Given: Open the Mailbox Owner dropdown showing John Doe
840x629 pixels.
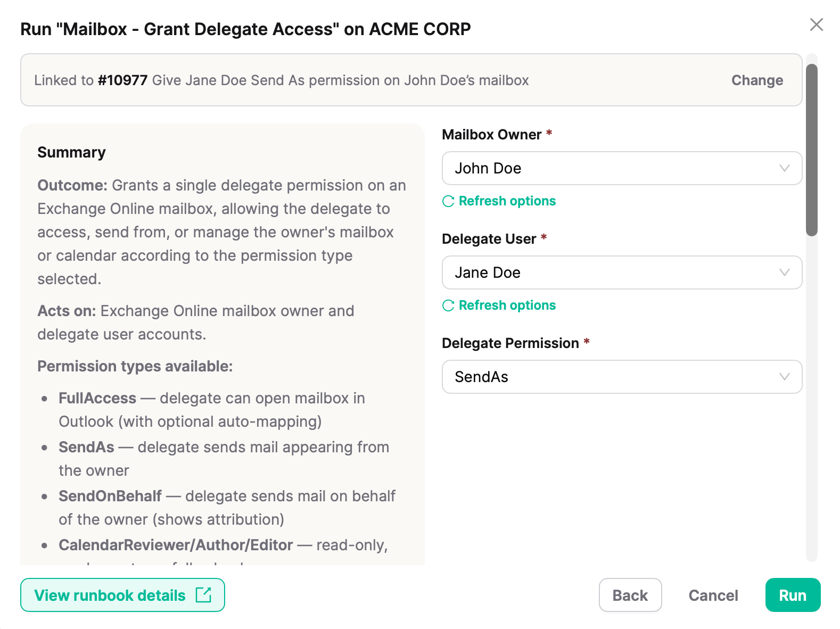Looking at the screenshot, I should click(622, 168).
